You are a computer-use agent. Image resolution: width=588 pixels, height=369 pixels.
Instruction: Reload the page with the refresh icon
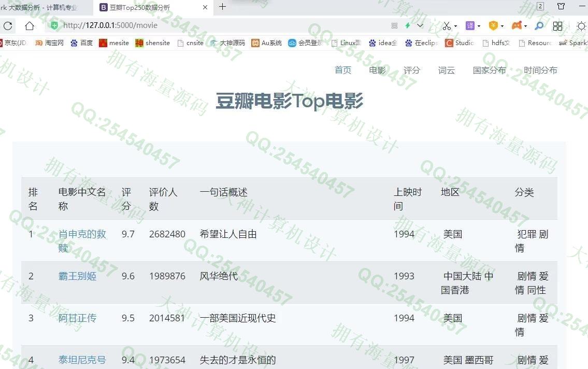pyautogui.click(x=8, y=25)
